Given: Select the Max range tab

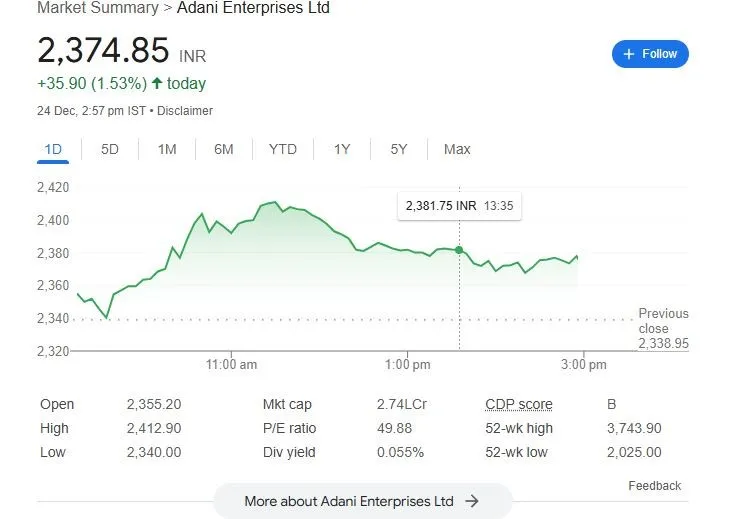Looking at the screenshot, I should pos(457,149).
